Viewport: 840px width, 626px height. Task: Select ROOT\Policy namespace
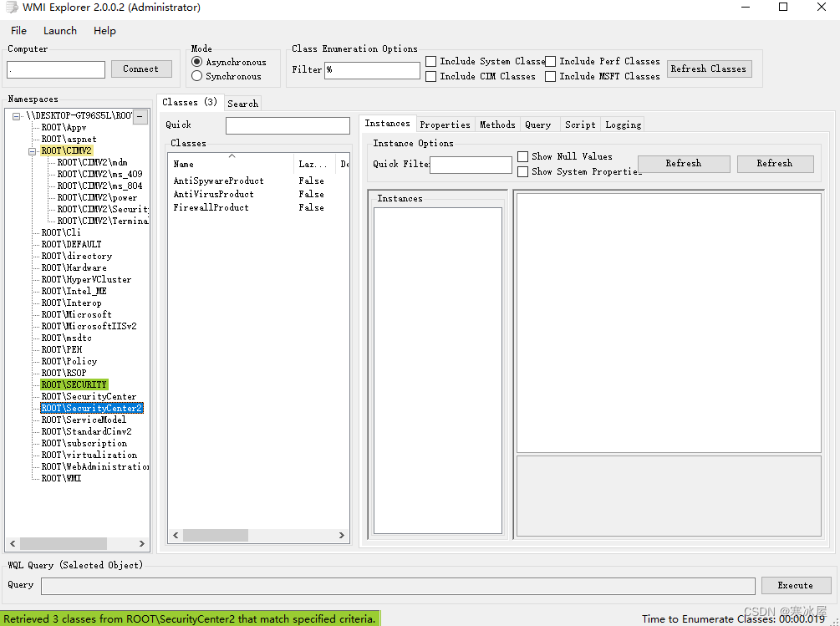69,361
